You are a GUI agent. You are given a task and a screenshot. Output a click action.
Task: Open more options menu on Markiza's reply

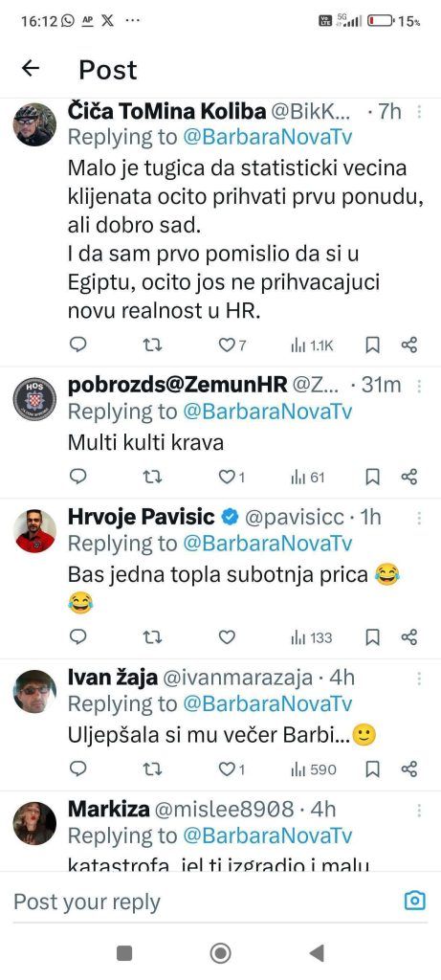(x=419, y=810)
